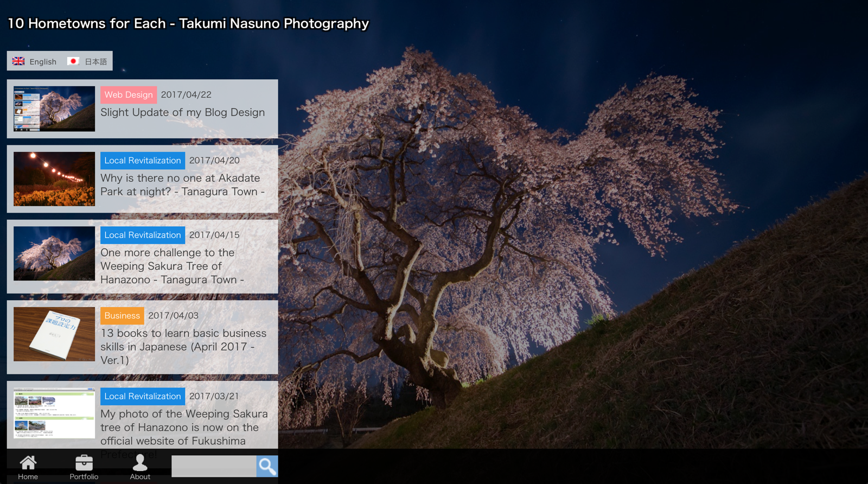Click Local Revitalization tag dated 2017/03/21
This screenshot has width=868, height=484.
pos(142,396)
